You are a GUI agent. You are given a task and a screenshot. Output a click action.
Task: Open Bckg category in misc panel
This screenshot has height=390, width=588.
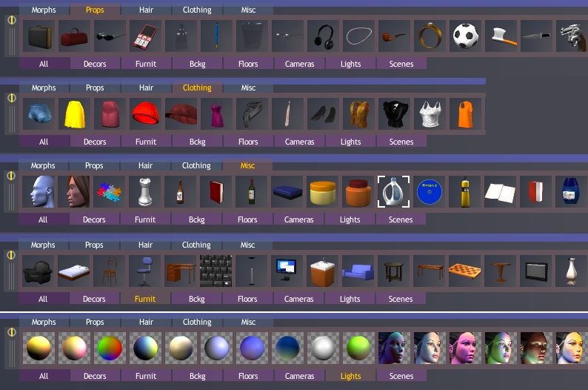196,219
